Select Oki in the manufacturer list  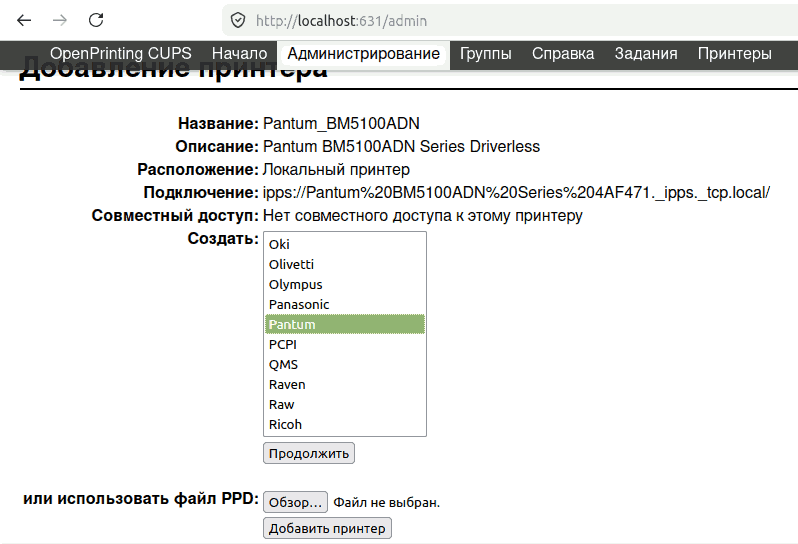(x=345, y=244)
